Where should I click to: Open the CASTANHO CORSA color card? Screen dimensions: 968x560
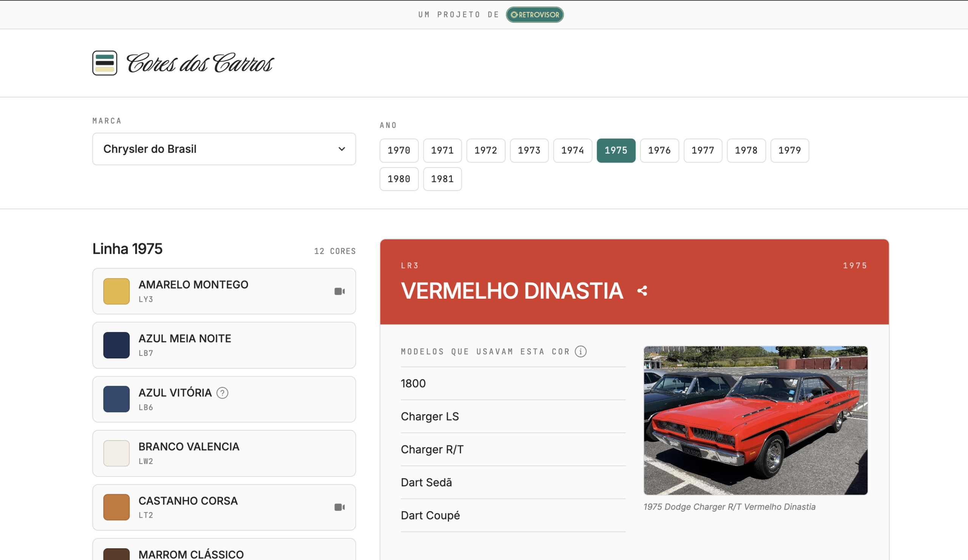click(x=224, y=507)
